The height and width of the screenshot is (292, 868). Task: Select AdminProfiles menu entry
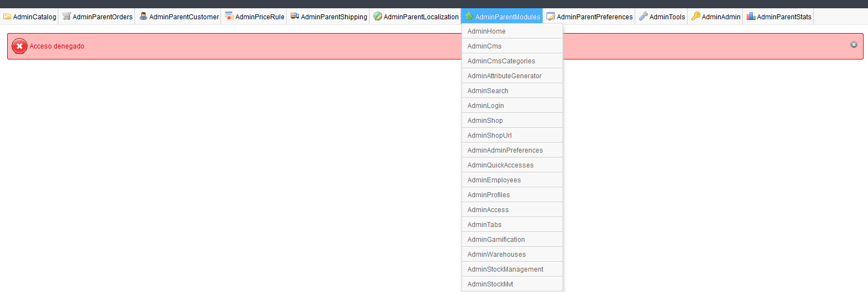click(512, 195)
